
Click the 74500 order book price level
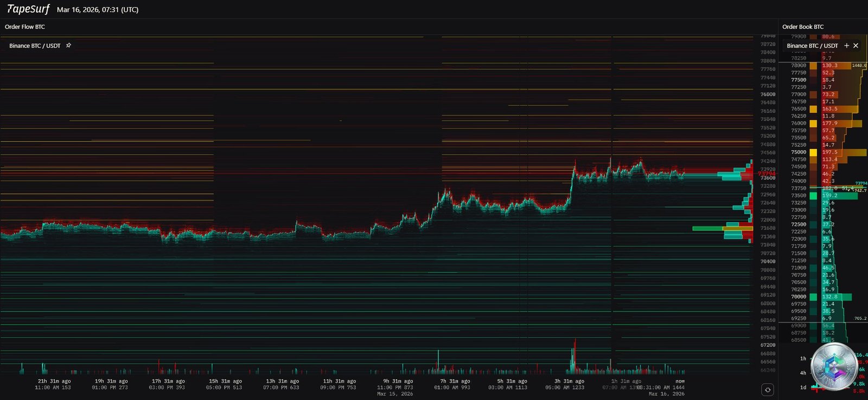click(x=799, y=167)
